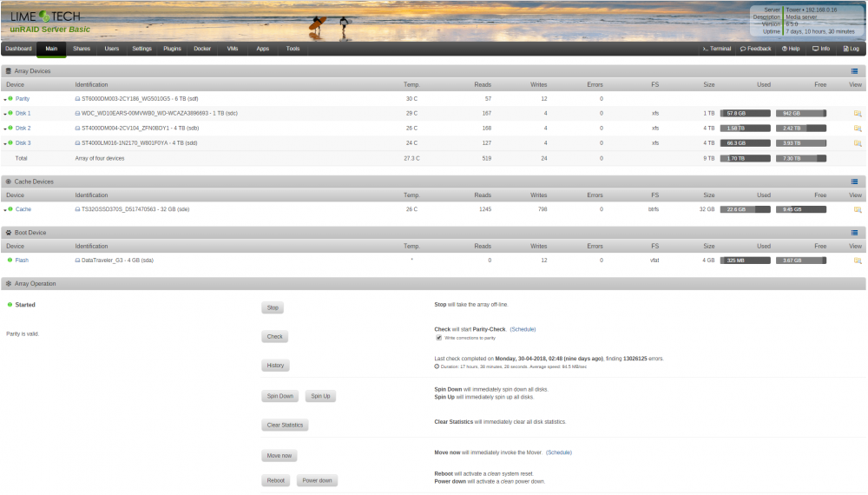The width and height of the screenshot is (868, 495).
Task: Spin Up all disks
Action: [320, 397]
